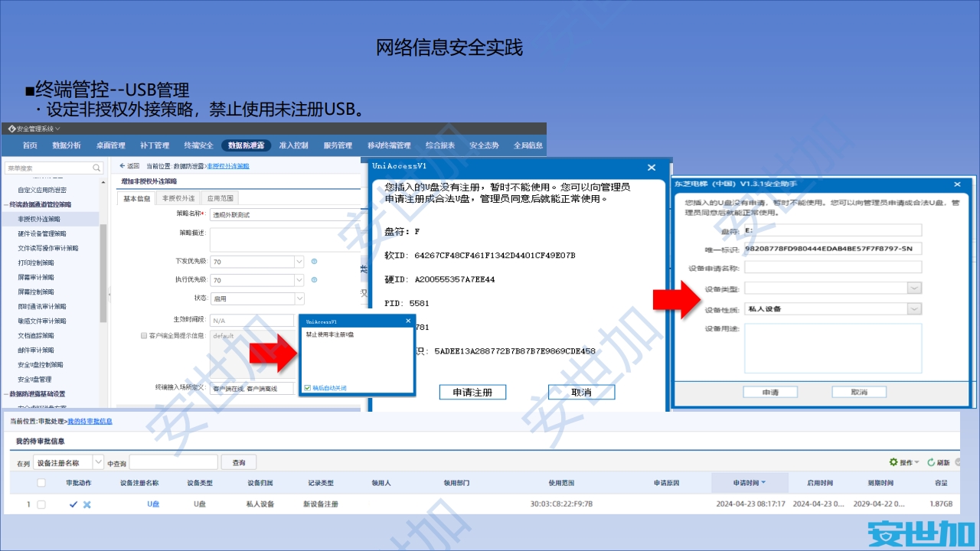Click 取消 in 安全助手 window
This screenshot has width=980, height=551.
(859, 392)
